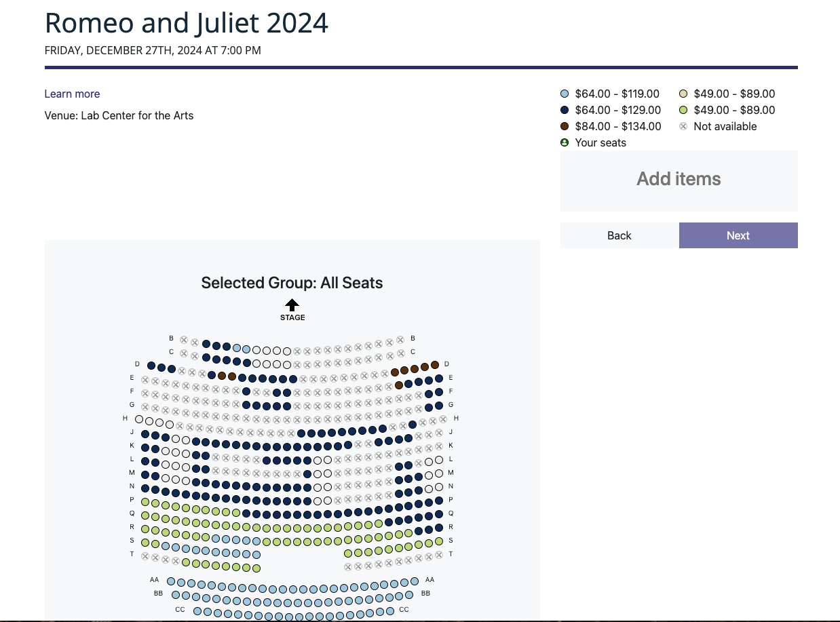Click the Not available legend symbol
This screenshot has height=622, width=840.
[683, 126]
